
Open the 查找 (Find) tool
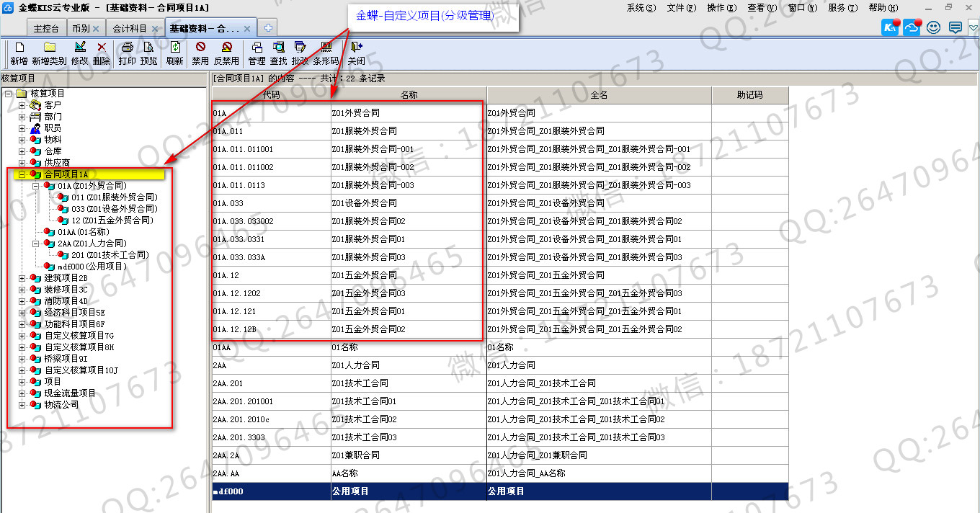pos(278,48)
